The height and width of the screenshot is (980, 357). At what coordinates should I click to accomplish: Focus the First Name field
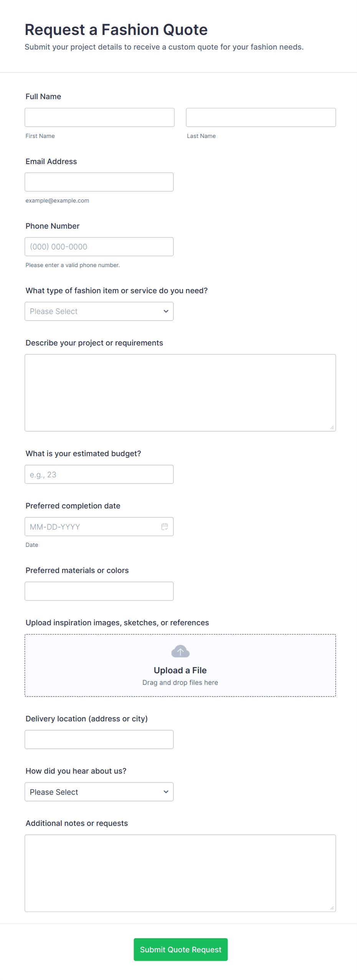[99, 117]
